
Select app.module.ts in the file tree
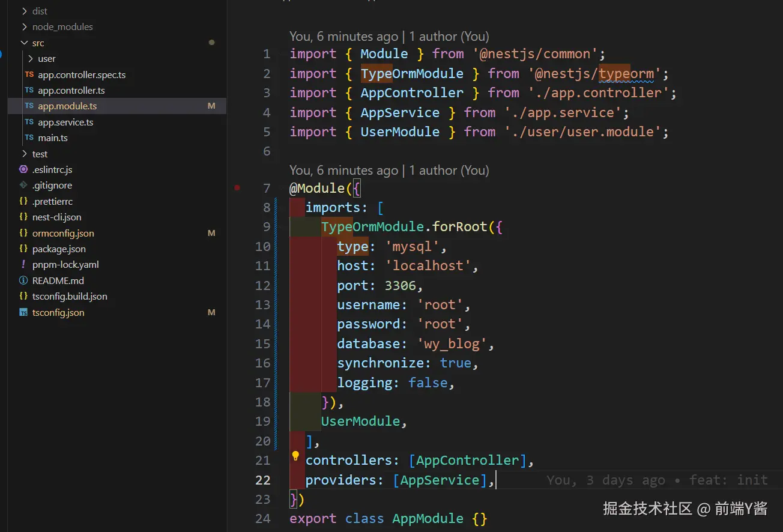[x=67, y=106]
